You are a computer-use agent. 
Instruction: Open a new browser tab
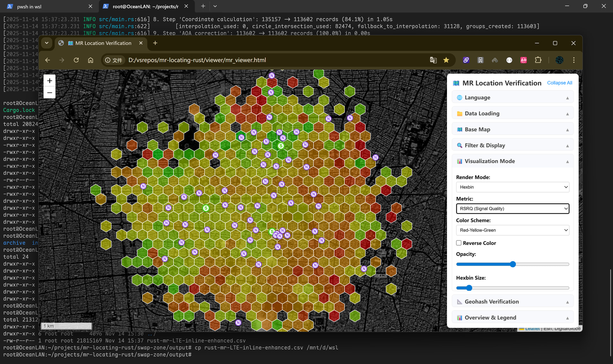click(155, 43)
